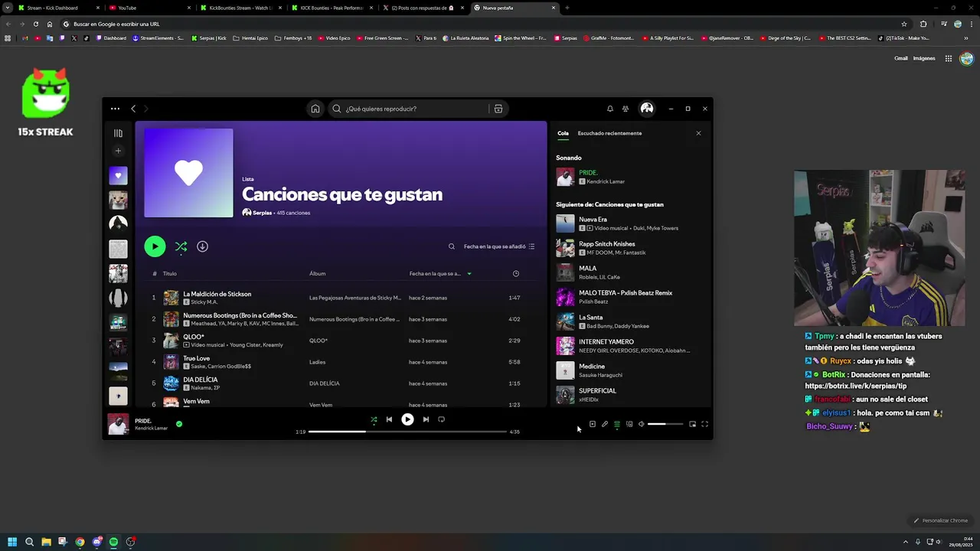The height and width of the screenshot is (551, 980).
Task: Sort by duration clock column
Action: (x=516, y=273)
